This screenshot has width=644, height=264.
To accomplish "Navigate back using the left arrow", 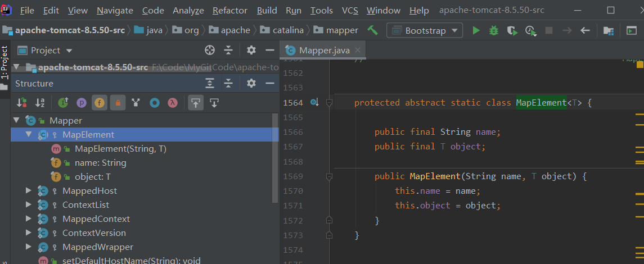I will click(x=585, y=30).
